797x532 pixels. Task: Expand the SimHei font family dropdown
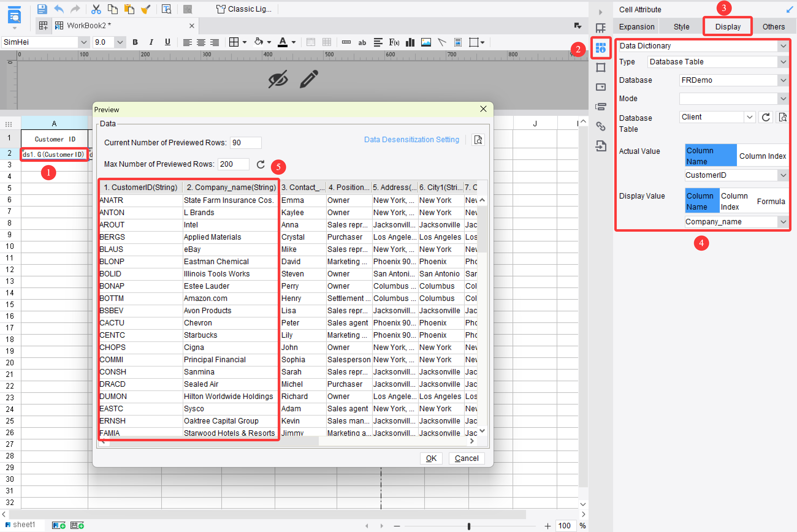pyautogui.click(x=84, y=42)
